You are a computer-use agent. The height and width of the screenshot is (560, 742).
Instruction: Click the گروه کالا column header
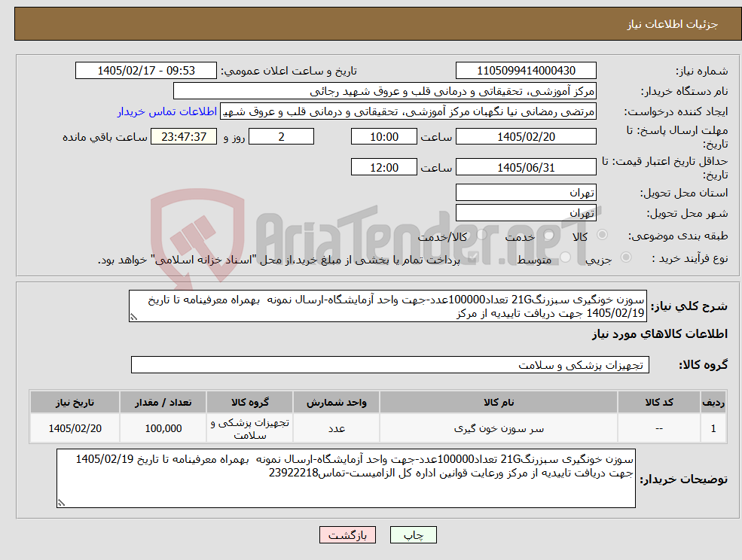pyautogui.click(x=249, y=402)
